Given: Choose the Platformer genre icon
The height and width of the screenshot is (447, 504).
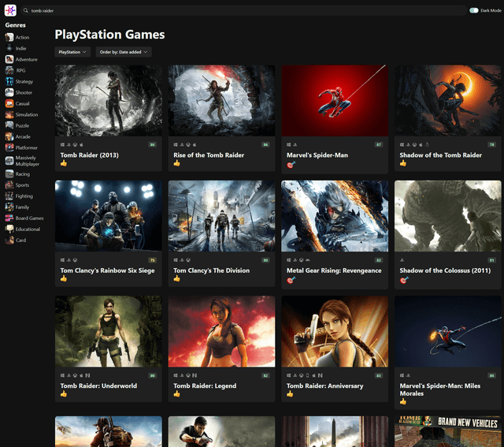Looking at the screenshot, I should pyautogui.click(x=9, y=147).
